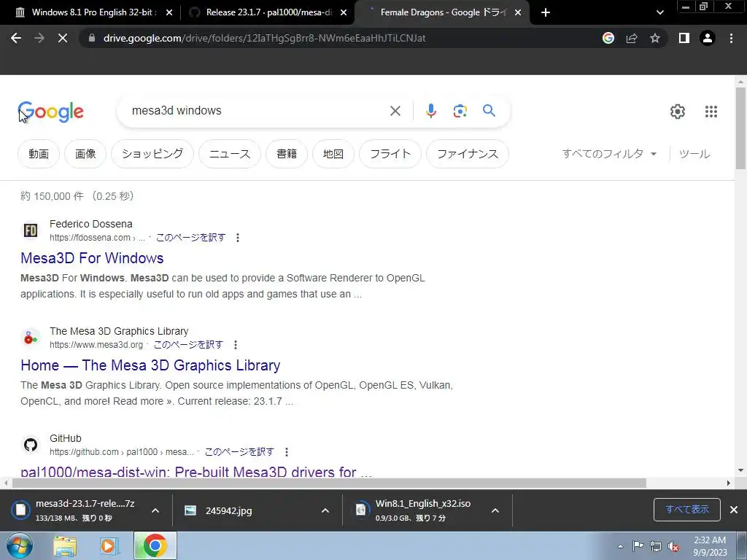Open Home — The Mesa 3D Graphics Library
Image resolution: width=747 pixels, height=560 pixels.
coord(150,365)
